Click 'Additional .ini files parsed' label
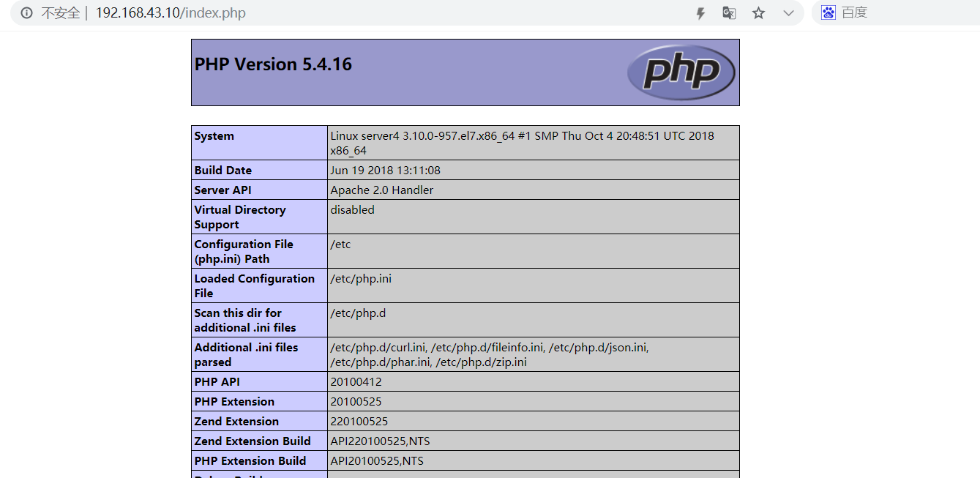Viewport: 980px width, 478px height. pos(246,355)
